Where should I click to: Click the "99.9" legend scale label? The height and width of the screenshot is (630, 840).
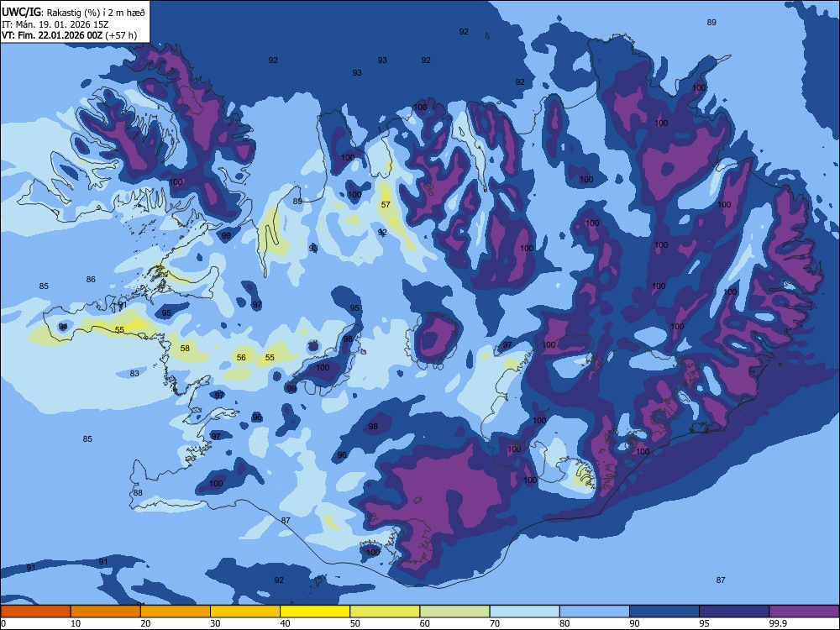[x=778, y=623]
